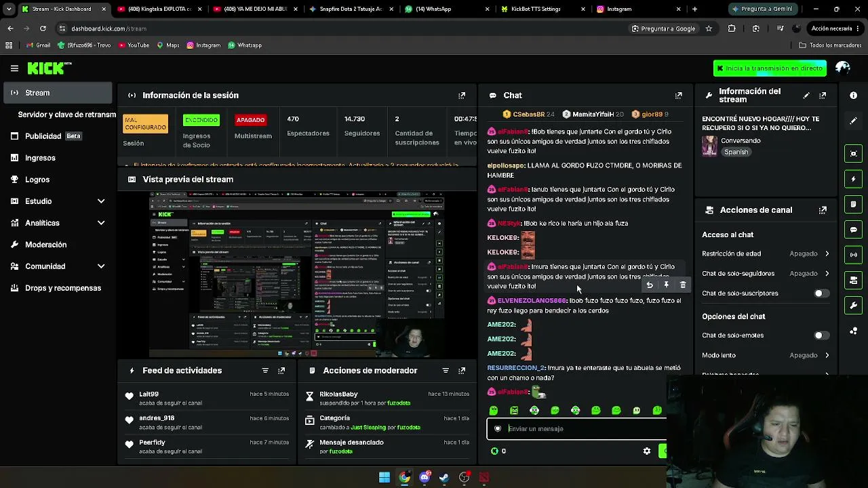This screenshot has width=868, height=488.
Task: Click Preguntar a Google in address bar
Action: coord(664,28)
